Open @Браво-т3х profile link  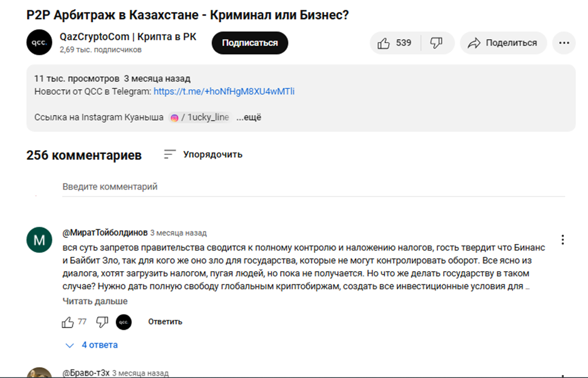86,373
